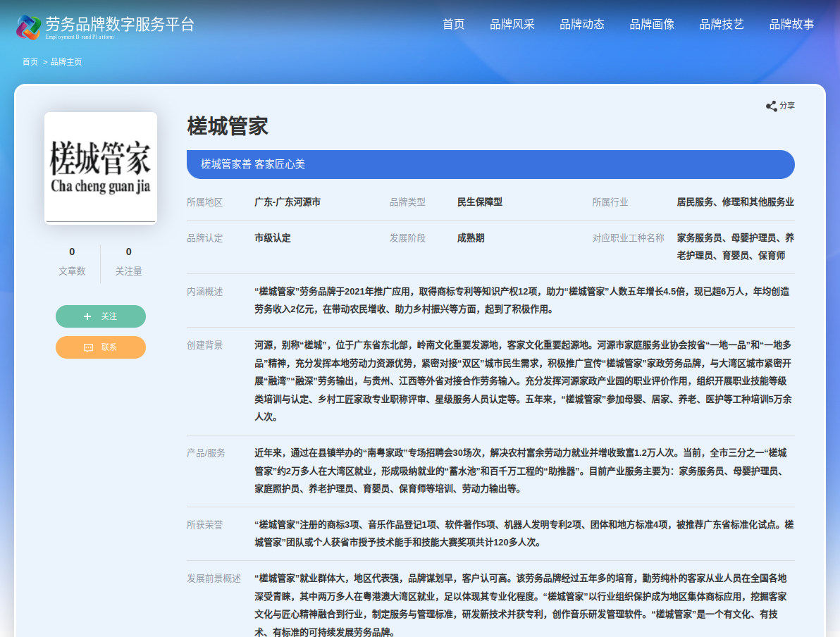Click the 品牌主页 breadcrumb entry

point(68,61)
